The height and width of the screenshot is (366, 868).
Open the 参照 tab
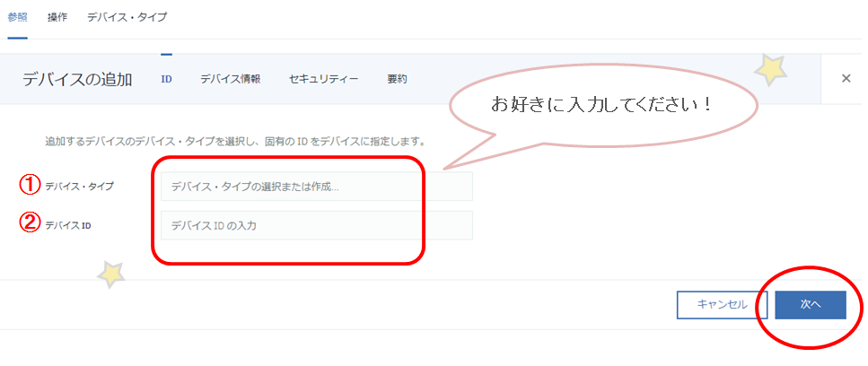coord(17,17)
